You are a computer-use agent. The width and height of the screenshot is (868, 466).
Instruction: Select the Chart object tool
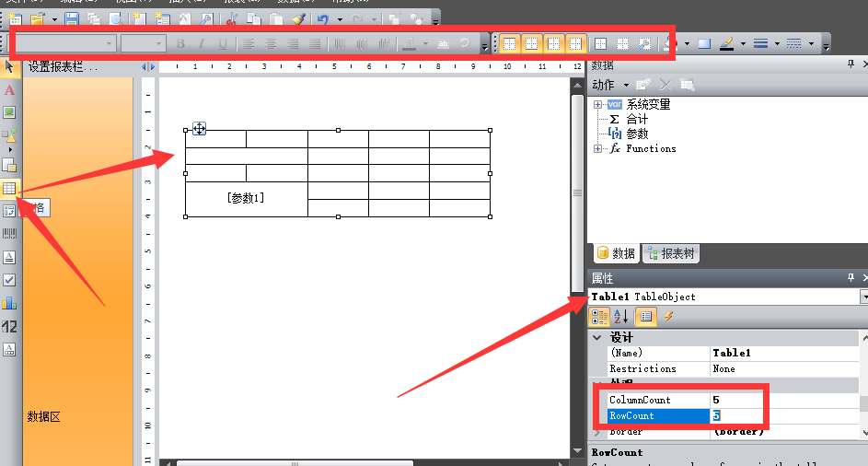9,303
